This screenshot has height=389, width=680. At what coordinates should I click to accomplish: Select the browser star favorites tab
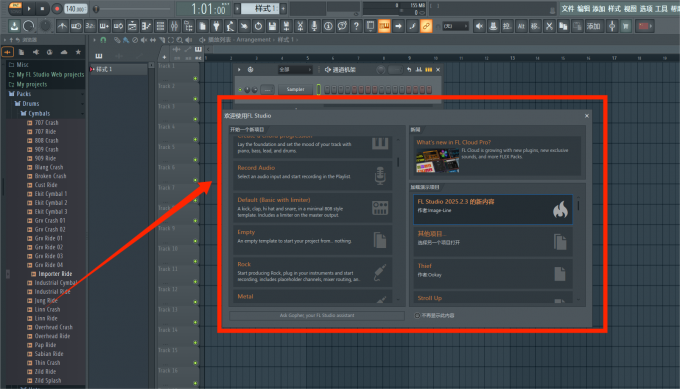[x=78, y=52]
